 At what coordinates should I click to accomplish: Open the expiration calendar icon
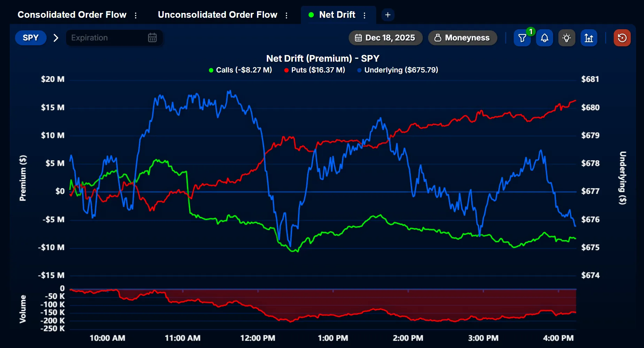pyautogui.click(x=152, y=38)
